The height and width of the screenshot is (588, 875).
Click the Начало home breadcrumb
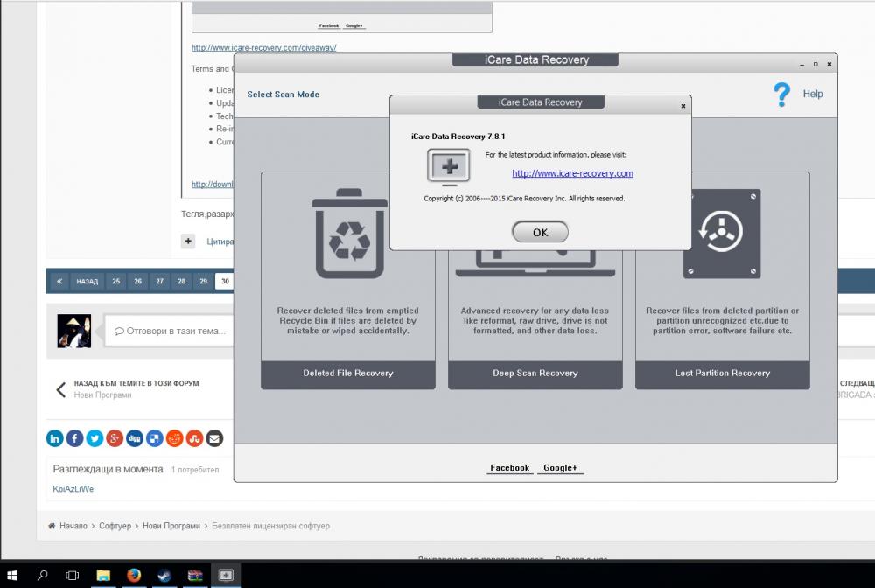73,526
